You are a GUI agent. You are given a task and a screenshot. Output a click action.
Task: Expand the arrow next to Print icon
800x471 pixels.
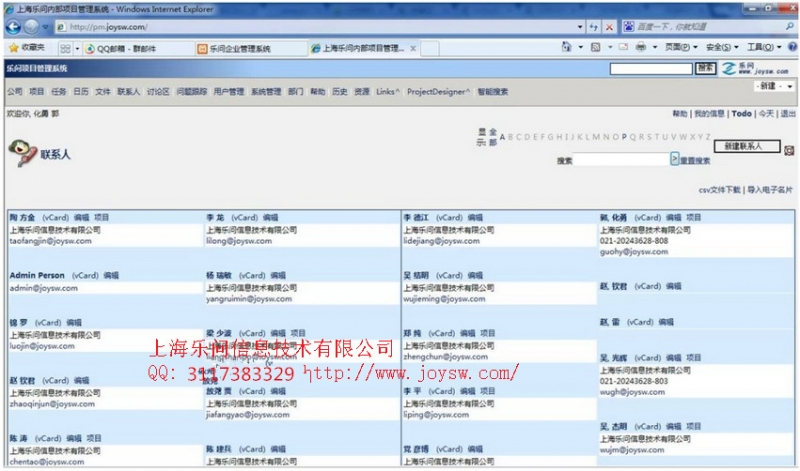[655, 47]
